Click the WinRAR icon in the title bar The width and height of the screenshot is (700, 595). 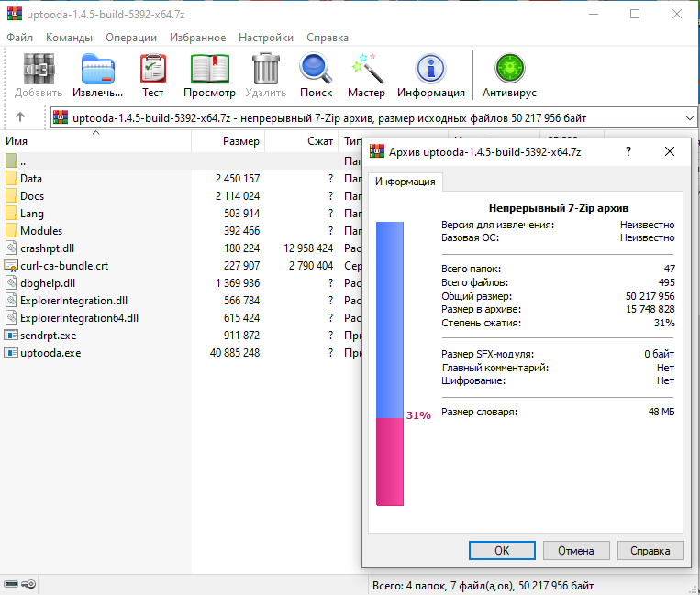tap(15, 14)
